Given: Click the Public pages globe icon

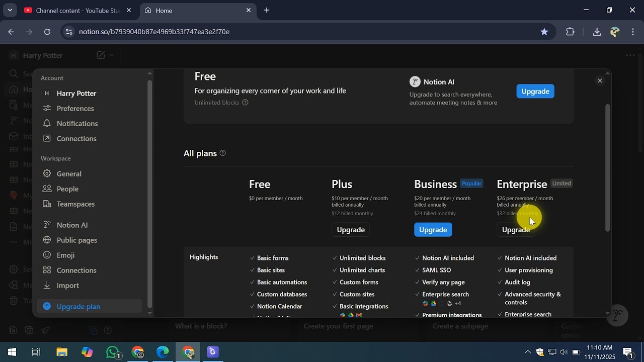Looking at the screenshot, I should 47,240.
